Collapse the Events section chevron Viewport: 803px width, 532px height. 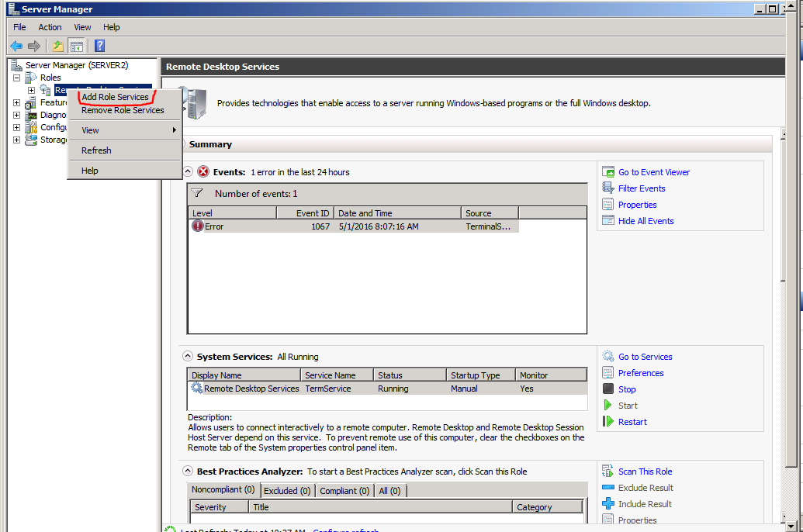(x=188, y=171)
